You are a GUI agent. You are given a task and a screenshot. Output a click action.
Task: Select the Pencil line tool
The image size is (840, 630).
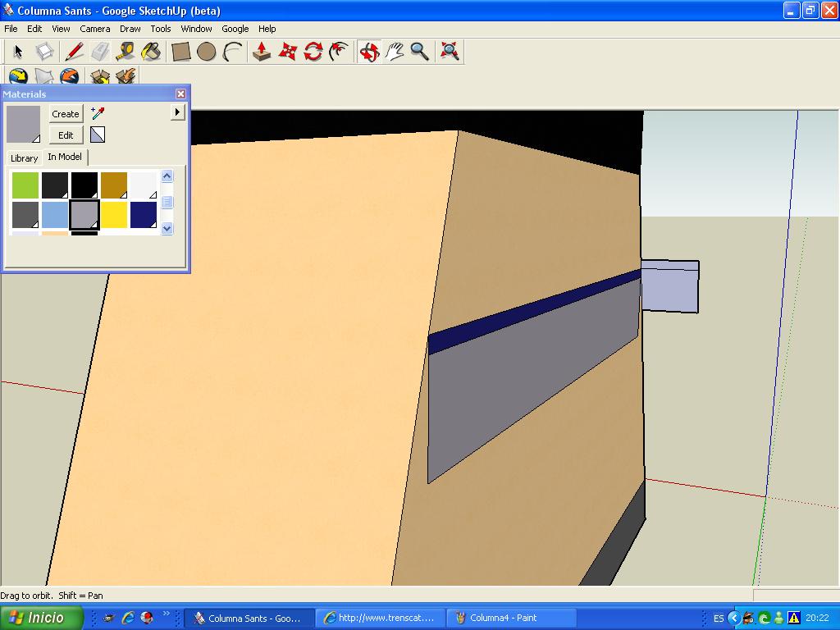74,52
